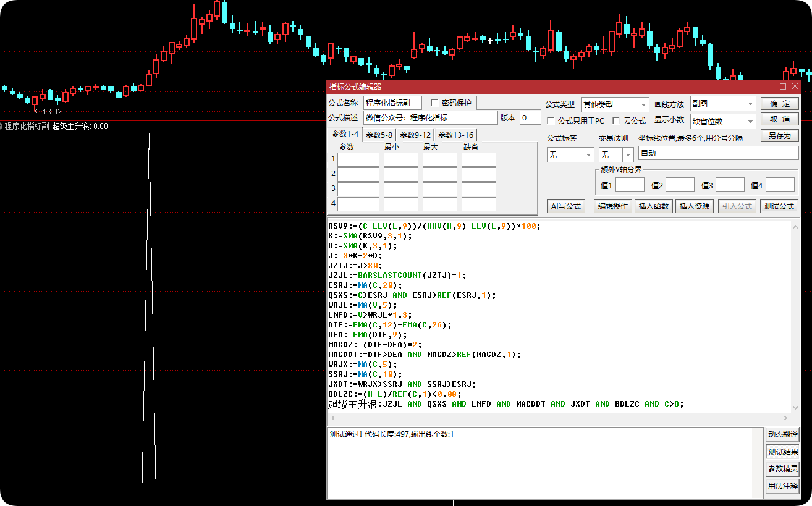Click the 插入函数 button
The width and height of the screenshot is (812, 506).
pyautogui.click(x=654, y=206)
